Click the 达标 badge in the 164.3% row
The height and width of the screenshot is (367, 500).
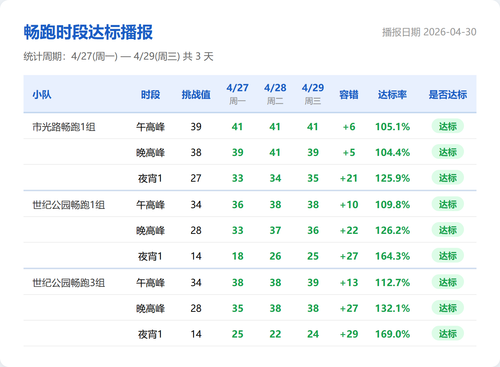[x=448, y=256]
